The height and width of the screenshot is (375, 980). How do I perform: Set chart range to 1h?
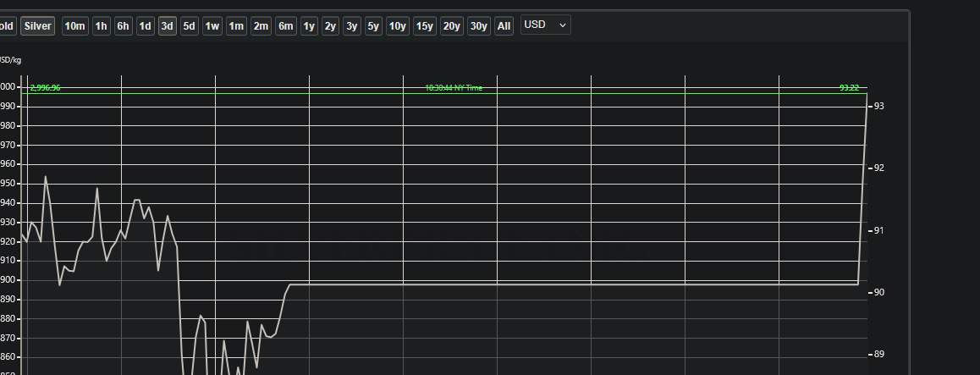coord(102,26)
